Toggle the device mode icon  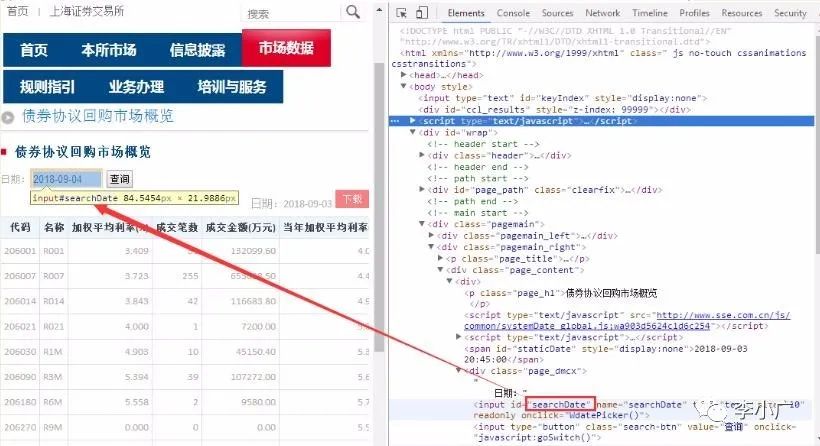[422, 13]
